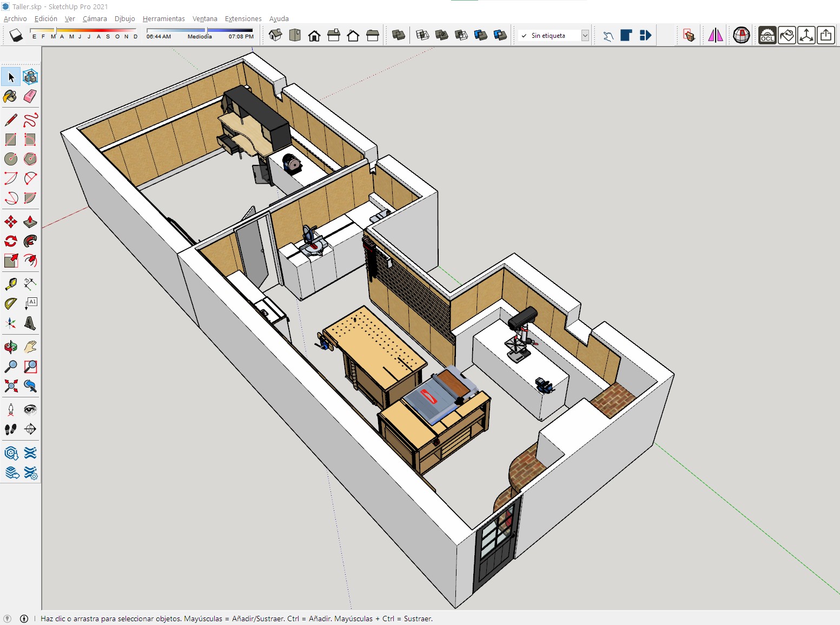Open OpenCutList OCL toolbar icon
840x625 pixels.
click(x=767, y=36)
